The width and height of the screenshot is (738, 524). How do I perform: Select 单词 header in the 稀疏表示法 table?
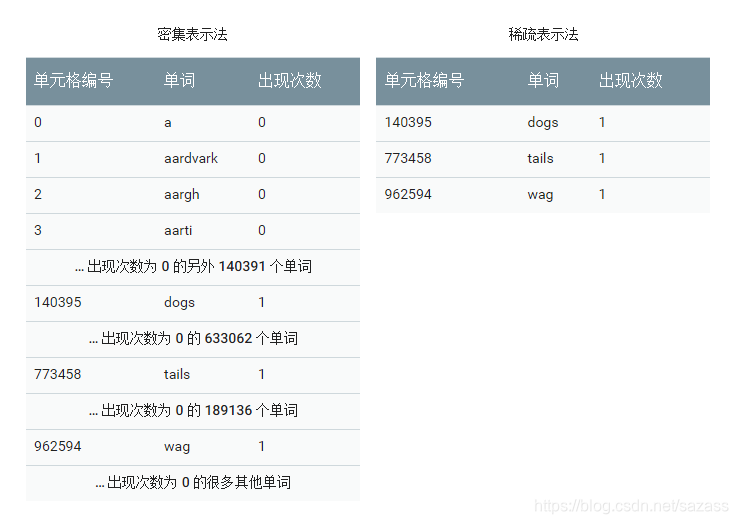[x=543, y=81]
